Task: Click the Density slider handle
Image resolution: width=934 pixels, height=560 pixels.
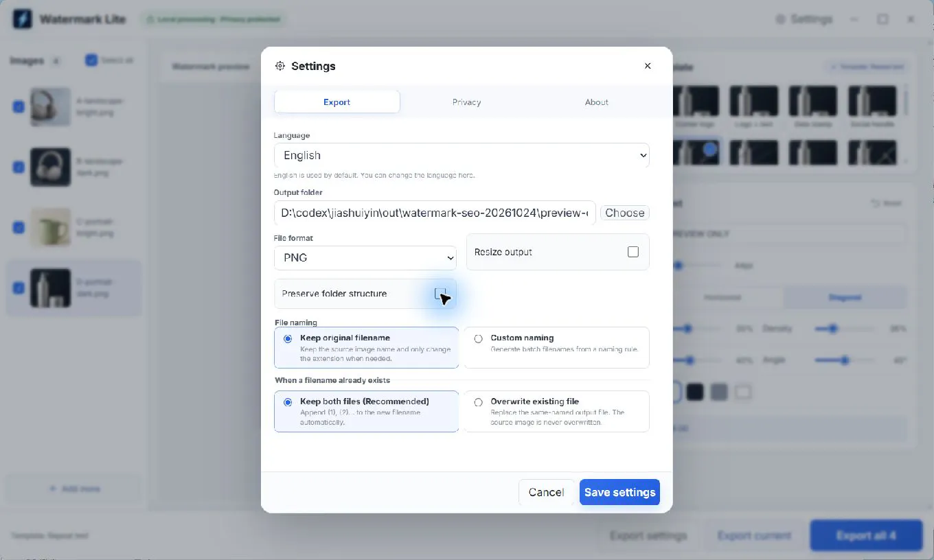Action: point(832,329)
